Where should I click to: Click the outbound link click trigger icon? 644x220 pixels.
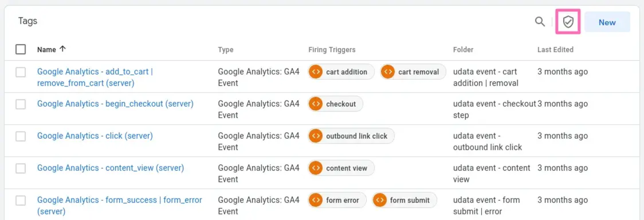tap(316, 136)
